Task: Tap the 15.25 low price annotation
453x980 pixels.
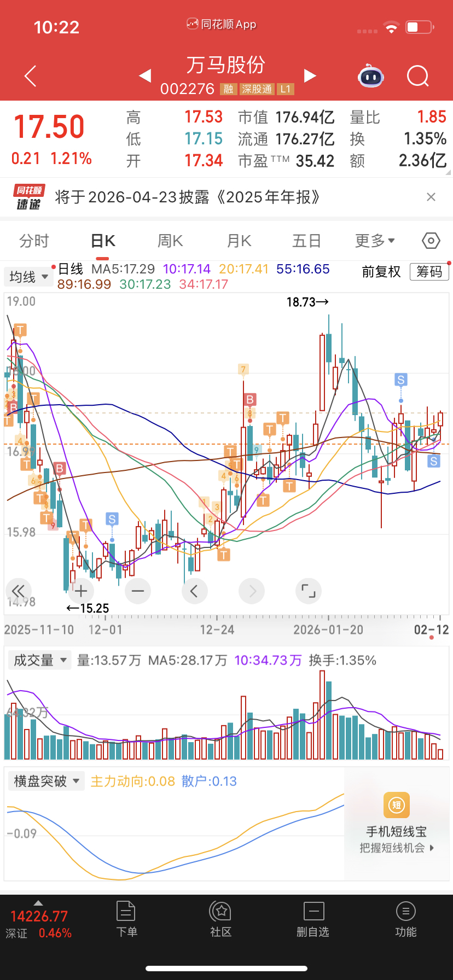Action: tap(88, 608)
